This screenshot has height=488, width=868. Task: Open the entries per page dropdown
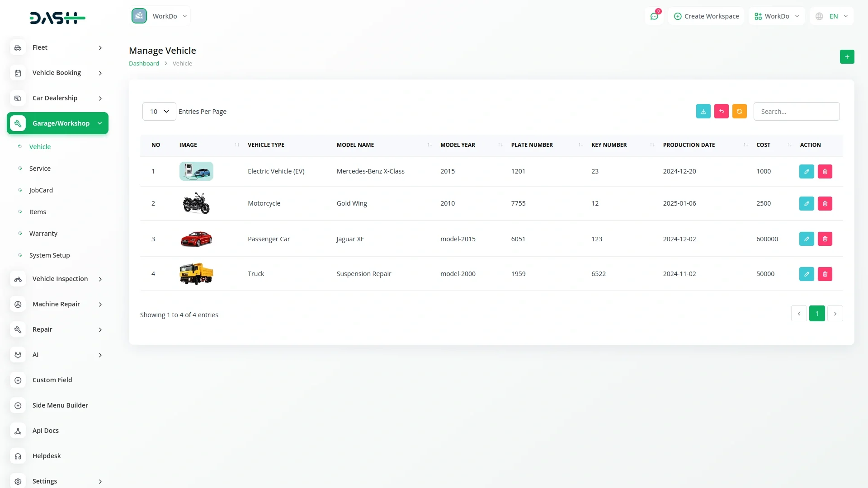[159, 111]
